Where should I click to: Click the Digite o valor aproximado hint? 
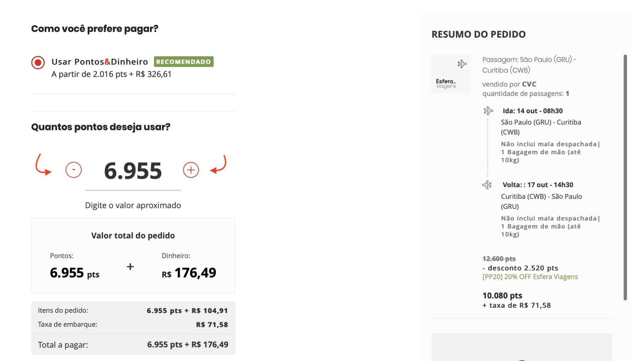133,205
